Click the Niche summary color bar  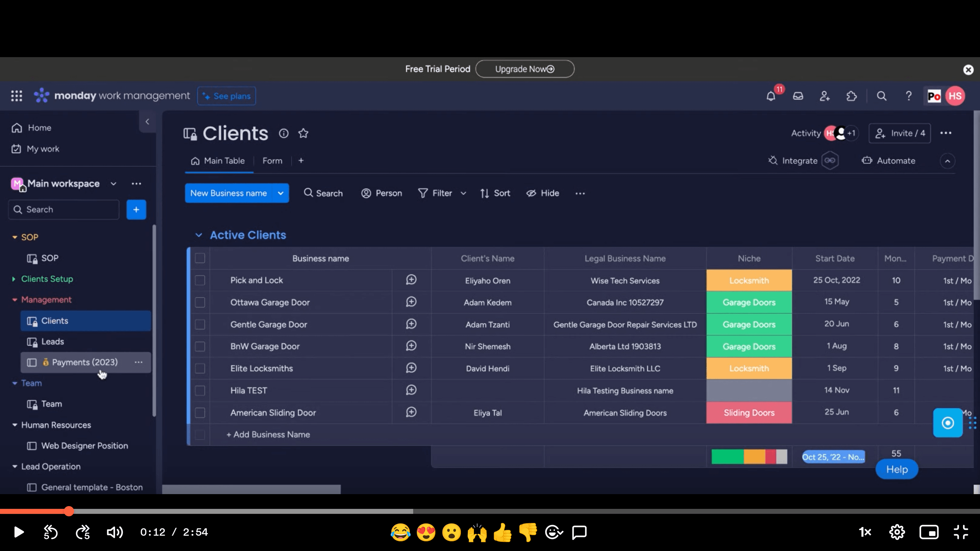(x=749, y=456)
